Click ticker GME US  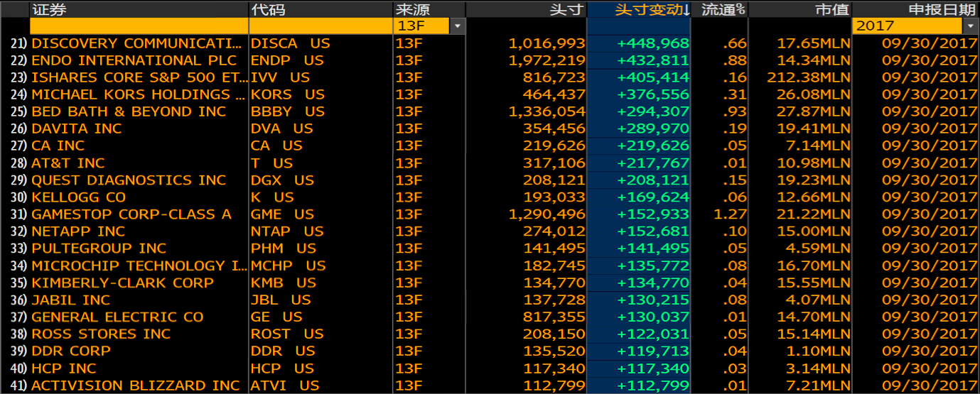tap(282, 214)
